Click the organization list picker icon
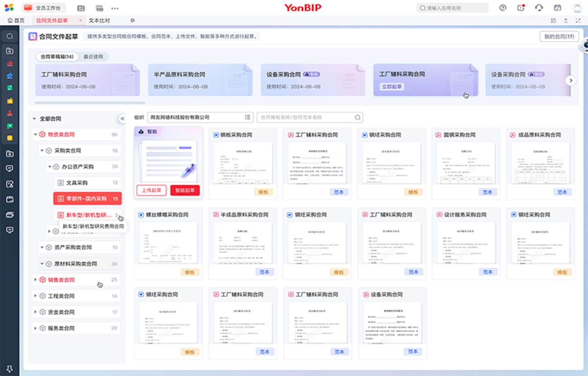 click(248, 117)
